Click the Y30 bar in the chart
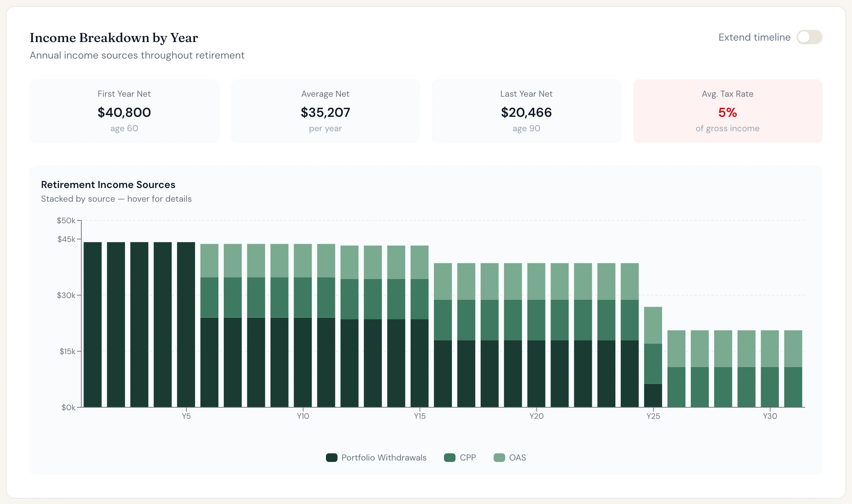 [x=770, y=369]
